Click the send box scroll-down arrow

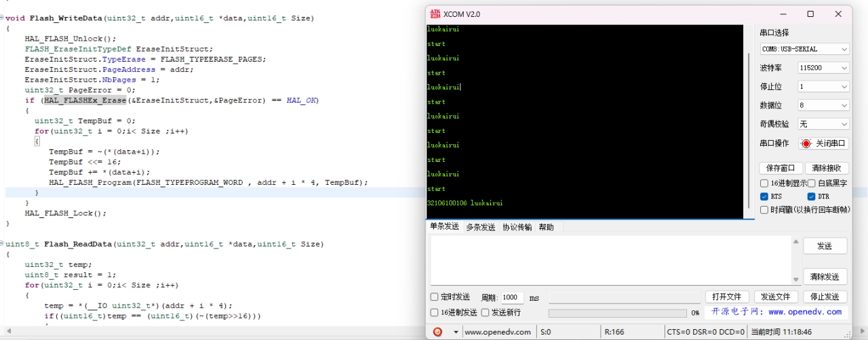[795, 280]
